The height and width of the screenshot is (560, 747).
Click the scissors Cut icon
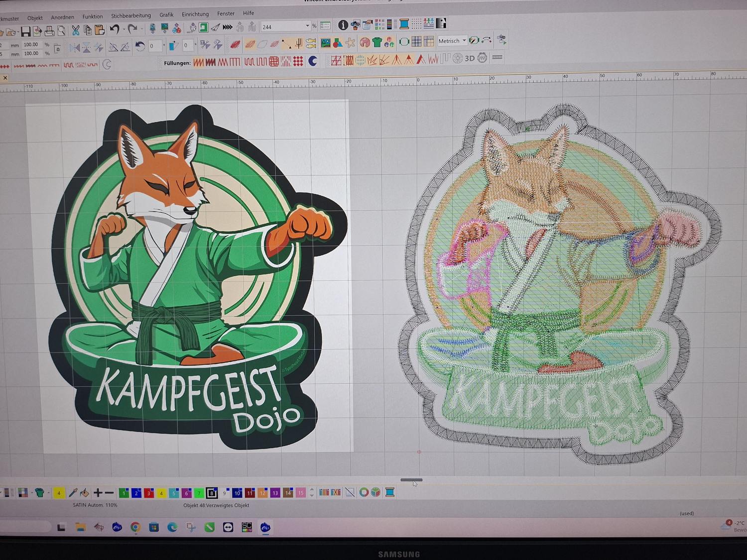(x=76, y=31)
